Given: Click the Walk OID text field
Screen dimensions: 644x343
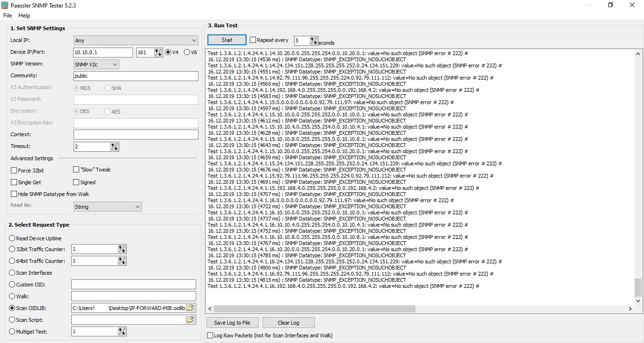Looking at the screenshot, I should click(x=133, y=296).
